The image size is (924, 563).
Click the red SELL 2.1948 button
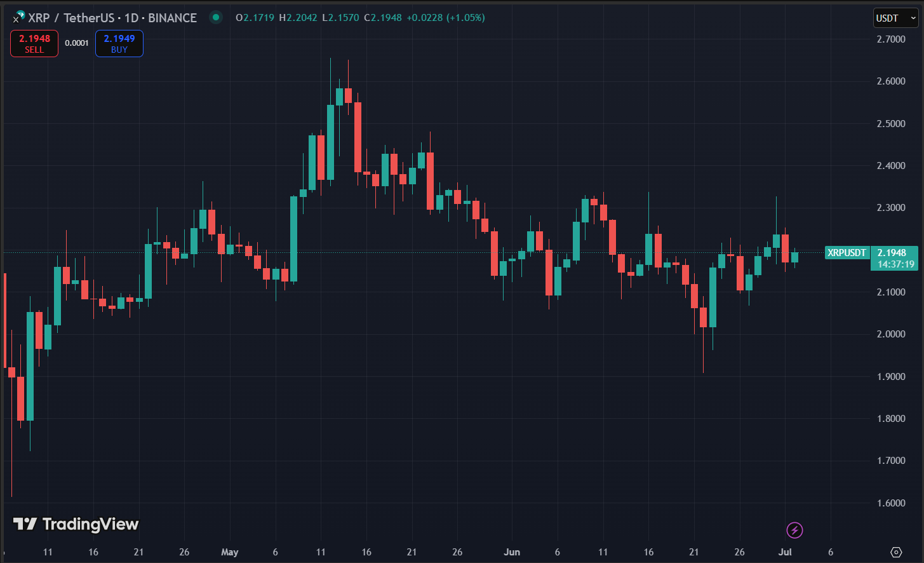click(34, 44)
